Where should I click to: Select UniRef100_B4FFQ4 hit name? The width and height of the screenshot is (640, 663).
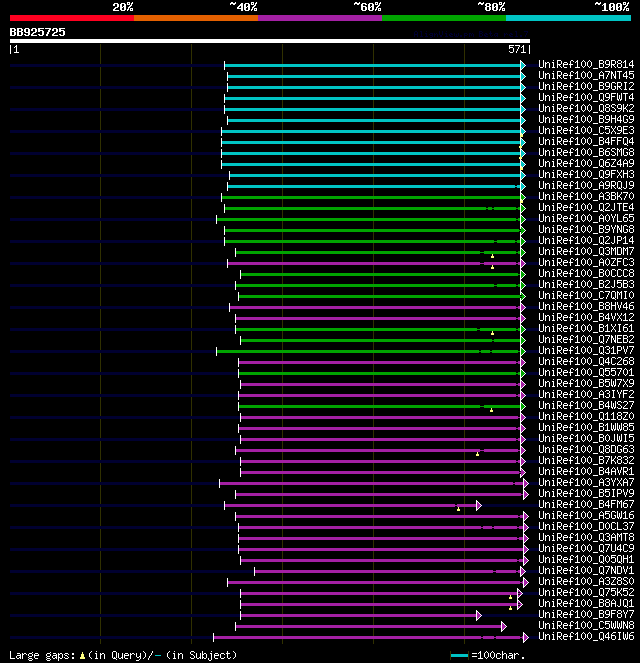point(586,142)
